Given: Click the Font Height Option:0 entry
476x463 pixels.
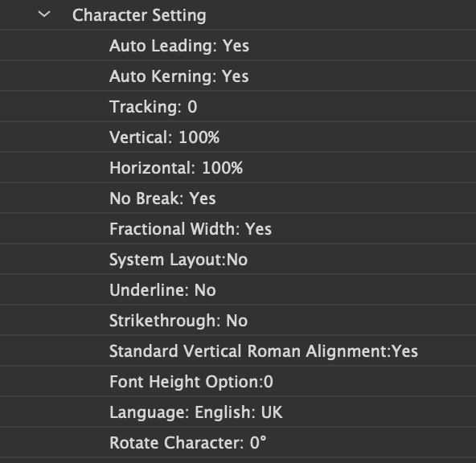Looking at the screenshot, I should [x=238, y=382].
